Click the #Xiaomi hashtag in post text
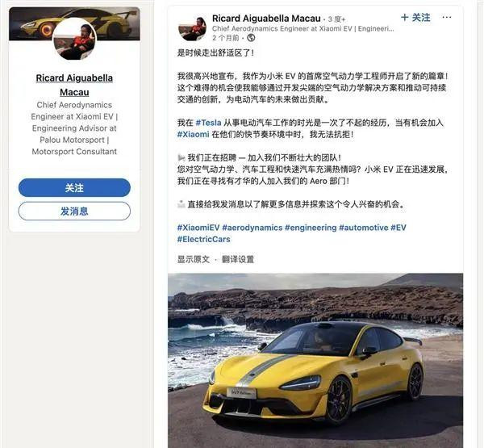484x448 pixels. pyautogui.click(x=194, y=134)
